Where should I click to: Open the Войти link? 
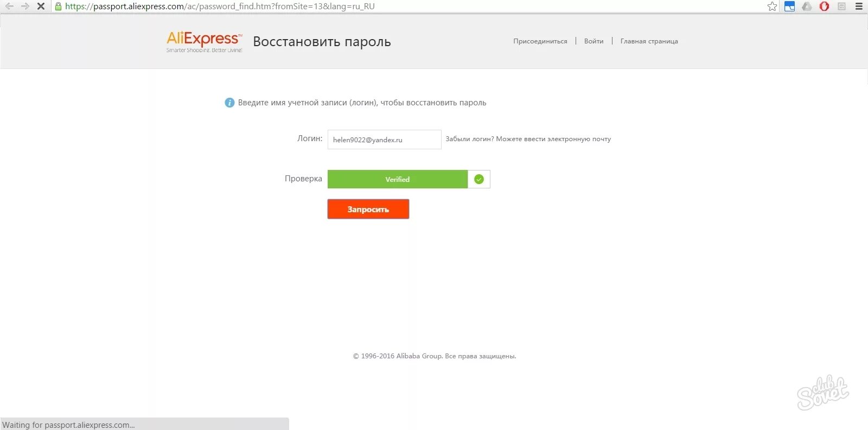coord(593,41)
